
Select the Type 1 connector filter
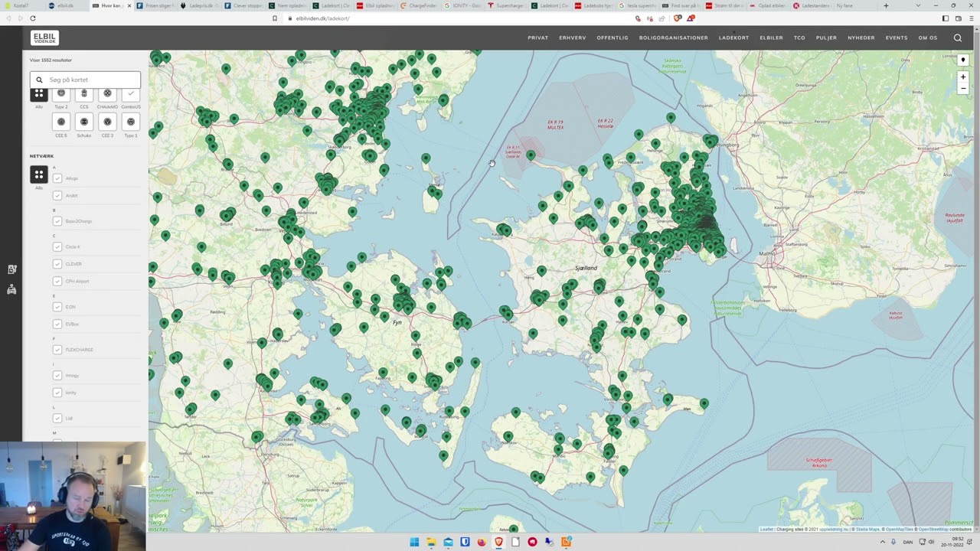(x=131, y=122)
